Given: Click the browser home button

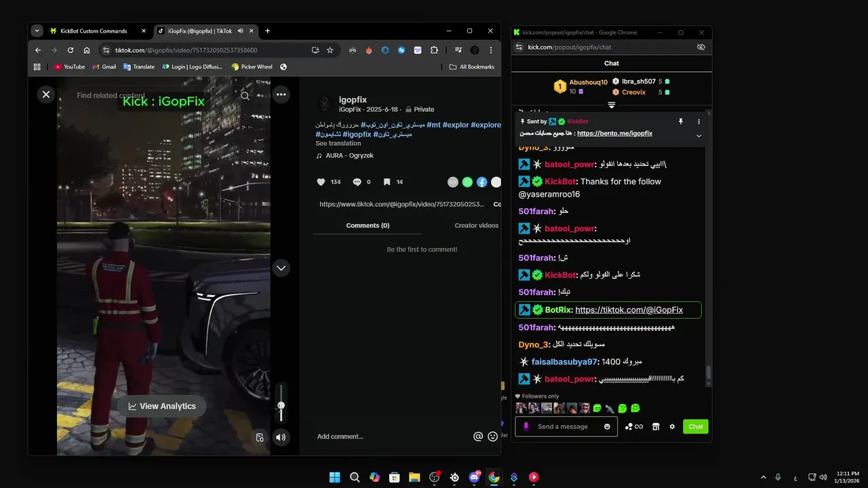Looking at the screenshot, I should click(x=87, y=50).
